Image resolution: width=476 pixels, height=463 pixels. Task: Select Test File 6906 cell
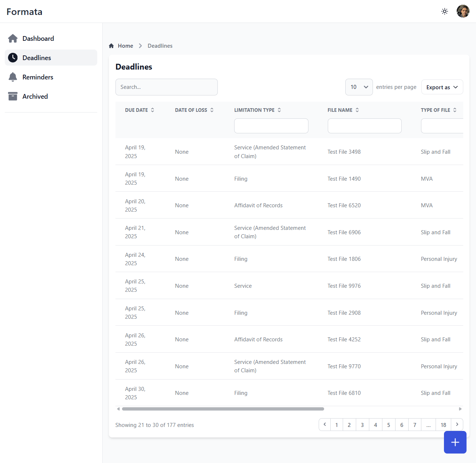(344, 232)
